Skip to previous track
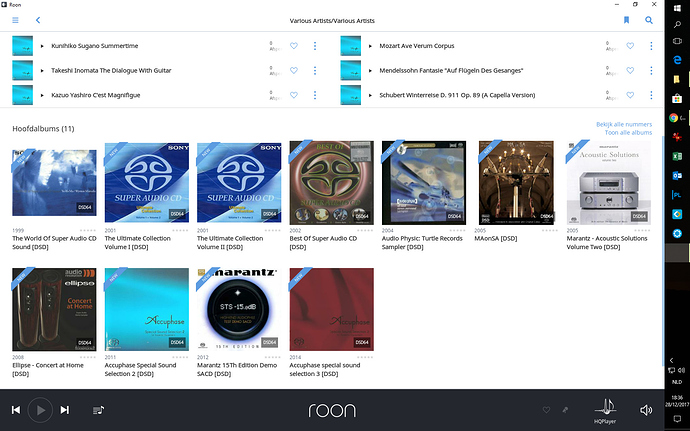Screen dimensions: 690x431 pyautogui.click(x=16, y=410)
